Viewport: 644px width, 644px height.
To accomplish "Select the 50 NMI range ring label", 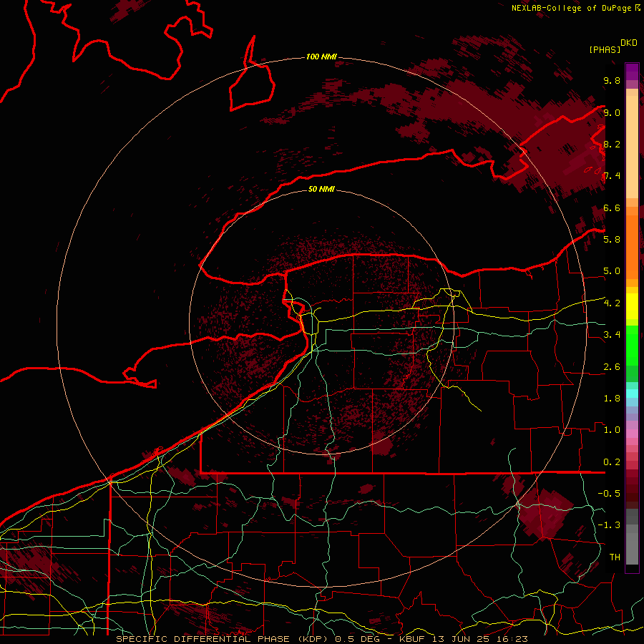I will click(x=321, y=189).
